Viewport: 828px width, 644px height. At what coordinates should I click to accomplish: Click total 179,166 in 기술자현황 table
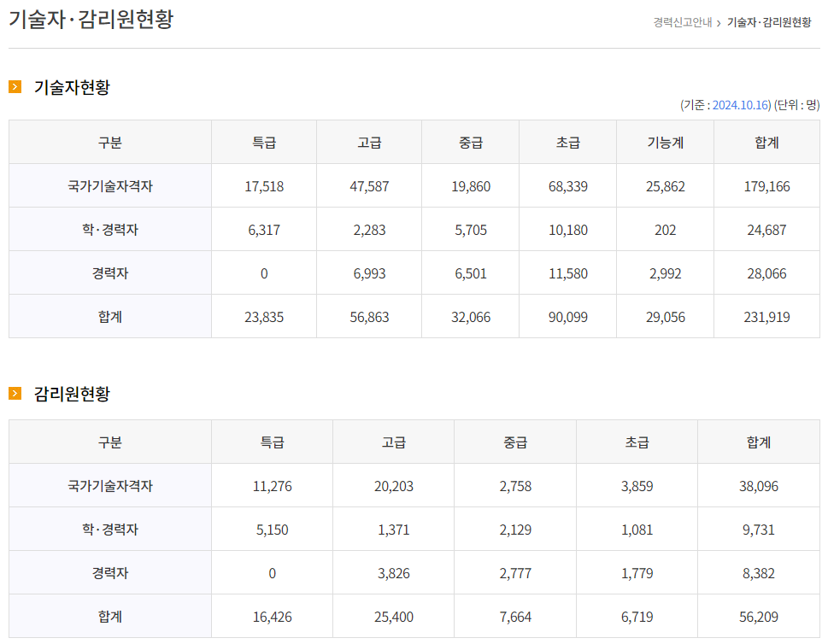[766, 186]
